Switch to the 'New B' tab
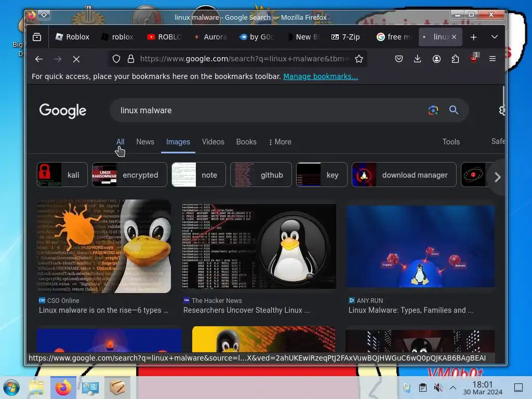 [x=302, y=37]
